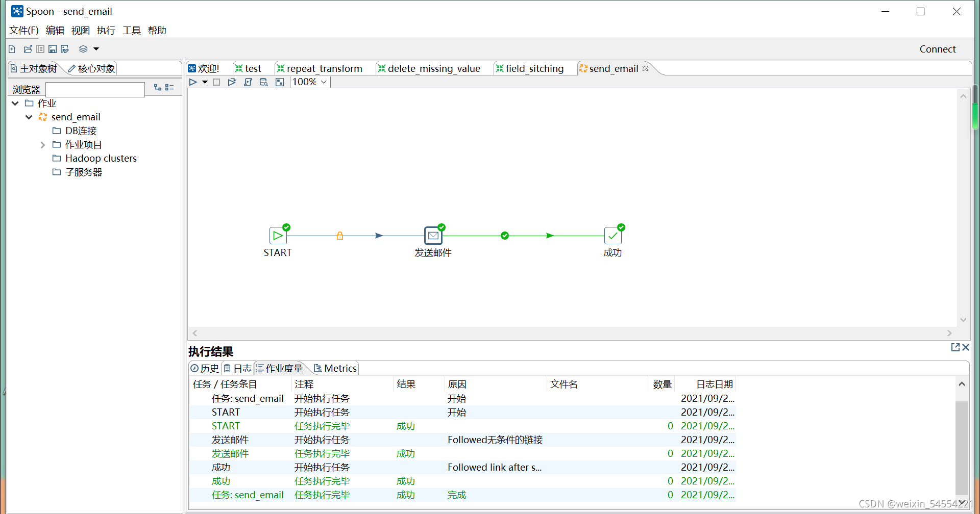The height and width of the screenshot is (514, 980).
Task: Open the 历史 results tab
Action: 205,368
